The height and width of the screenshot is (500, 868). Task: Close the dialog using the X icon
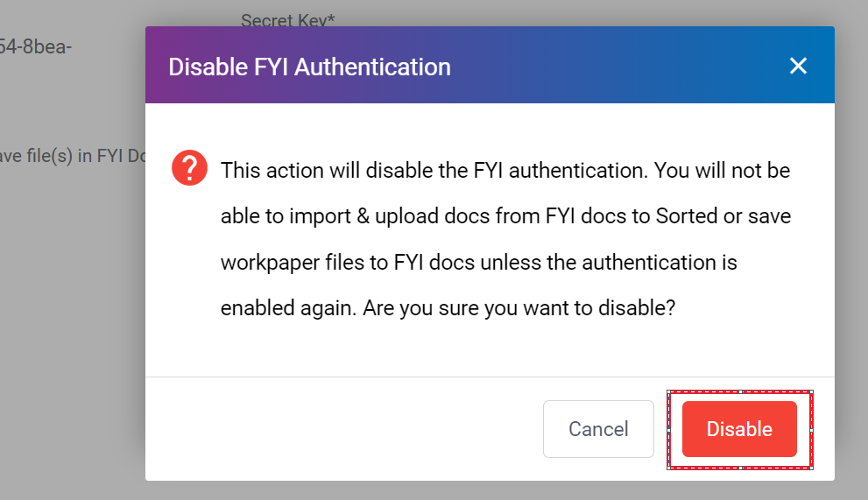(x=797, y=66)
